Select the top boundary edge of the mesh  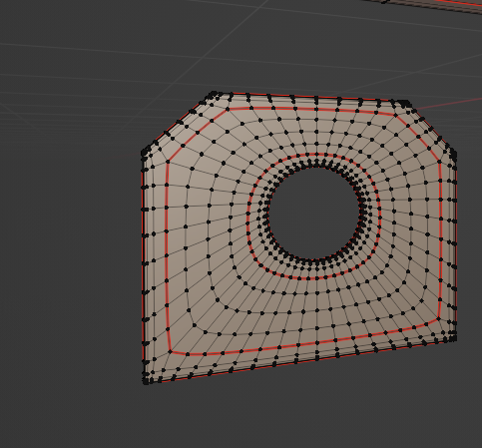pos(309,97)
